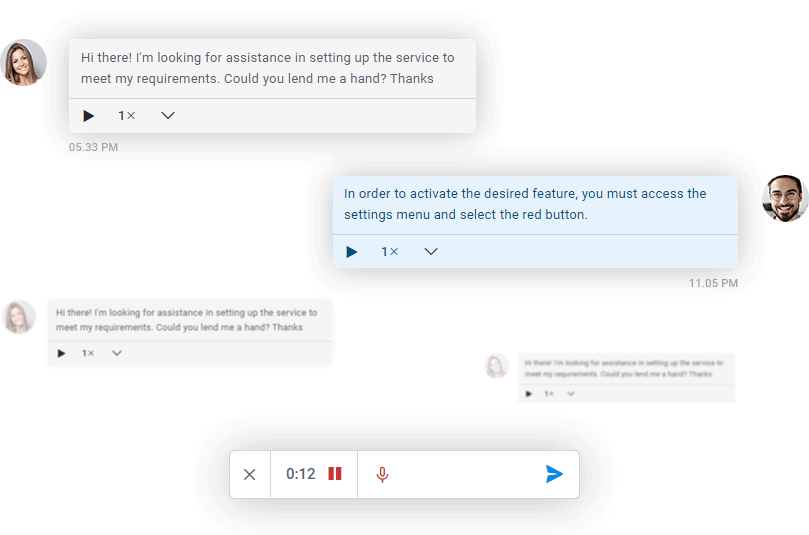Pause the recording using the red pause icon
This screenshot has height=535, width=809.
[x=335, y=474]
